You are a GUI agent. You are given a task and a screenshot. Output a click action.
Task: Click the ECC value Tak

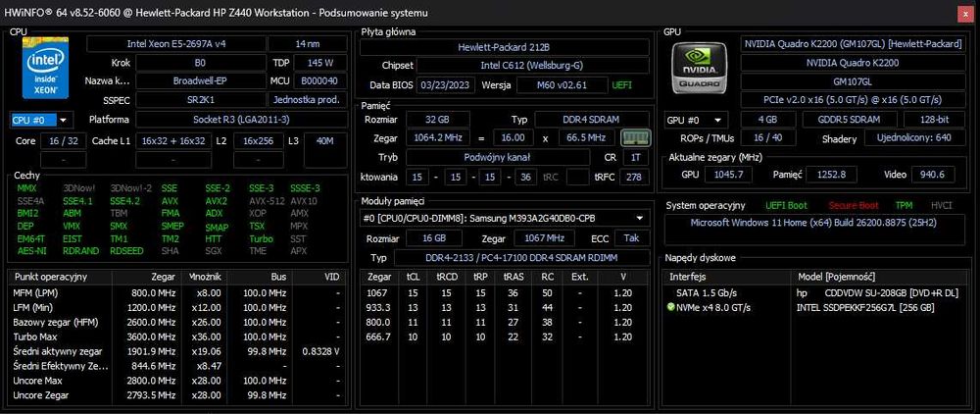pos(631,238)
